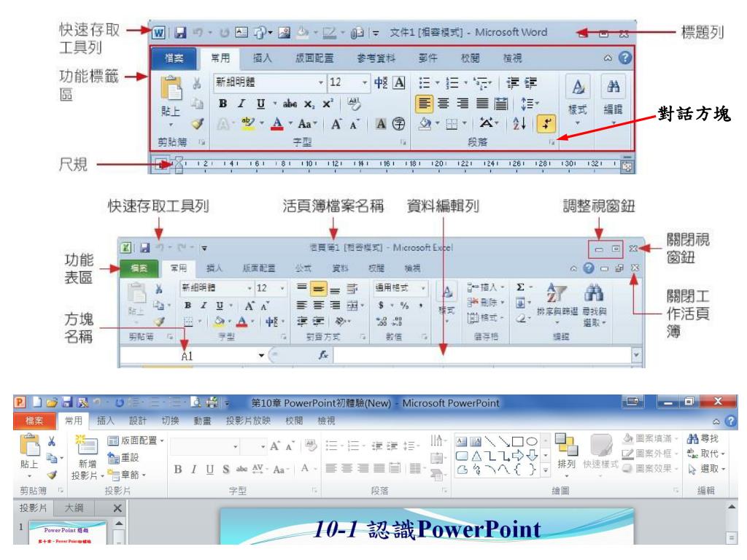Click the Save icon in Excel's quick access toolbar
Viewport: 747px width, 560px height.
pyautogui.click(x=145, y=248)
